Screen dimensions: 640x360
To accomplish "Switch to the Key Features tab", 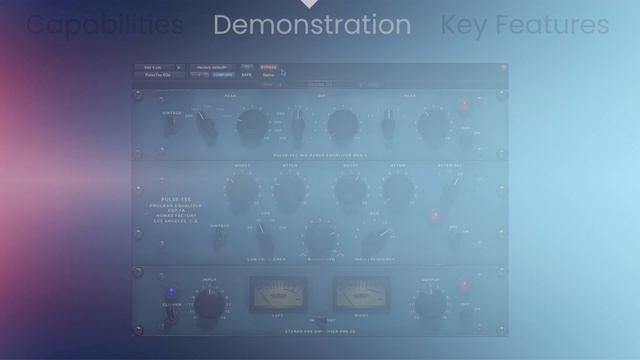I will coord(524,25).
